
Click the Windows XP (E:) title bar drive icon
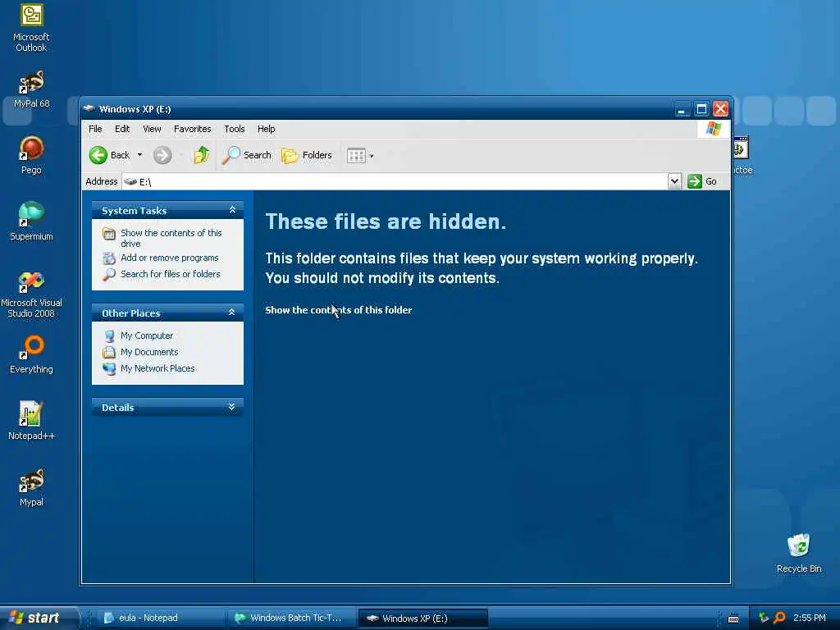[89, 109]
